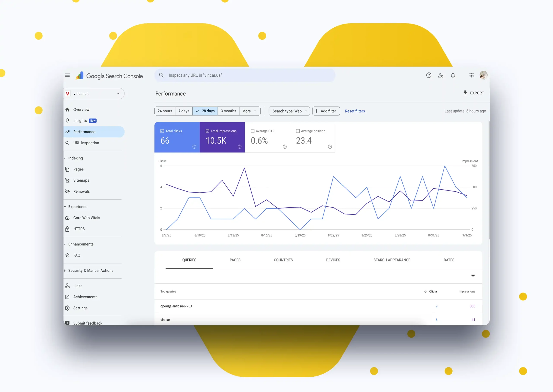The image size is (553, 392).
Task: Toggle the Total impressions checkbox
Action: click(x=207, y=131)
